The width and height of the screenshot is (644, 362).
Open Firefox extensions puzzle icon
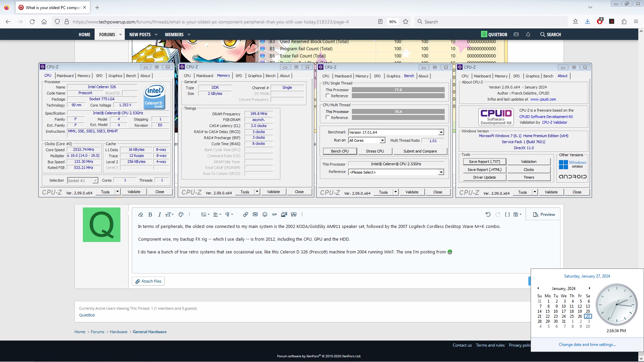(x=624, y=22)
